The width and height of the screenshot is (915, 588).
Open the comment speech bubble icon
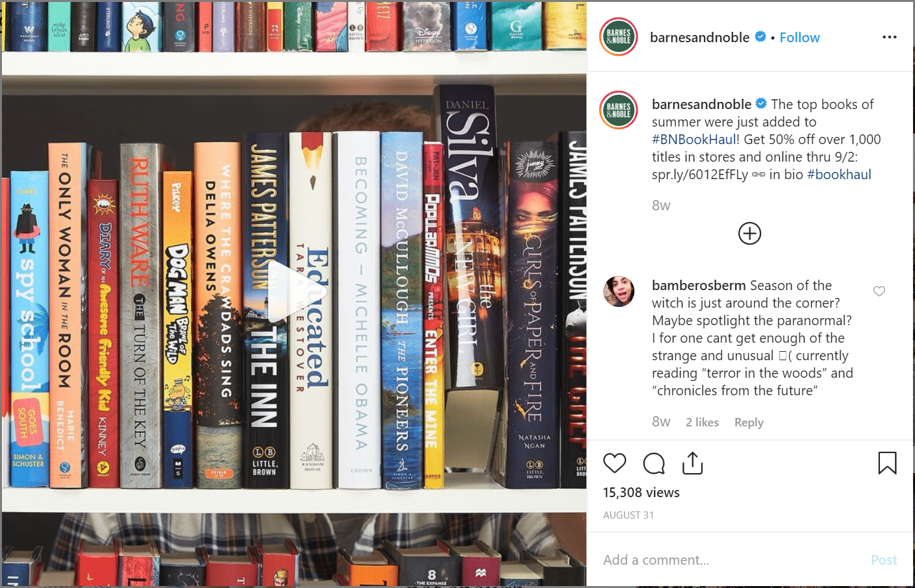coord(654,463)
